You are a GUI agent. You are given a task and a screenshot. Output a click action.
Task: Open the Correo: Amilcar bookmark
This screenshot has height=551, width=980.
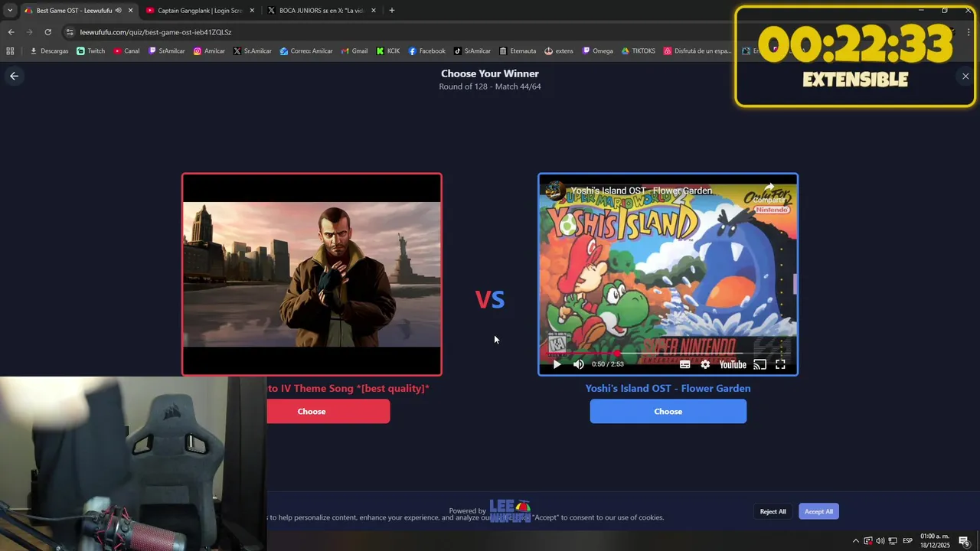[x=306, y=51]
